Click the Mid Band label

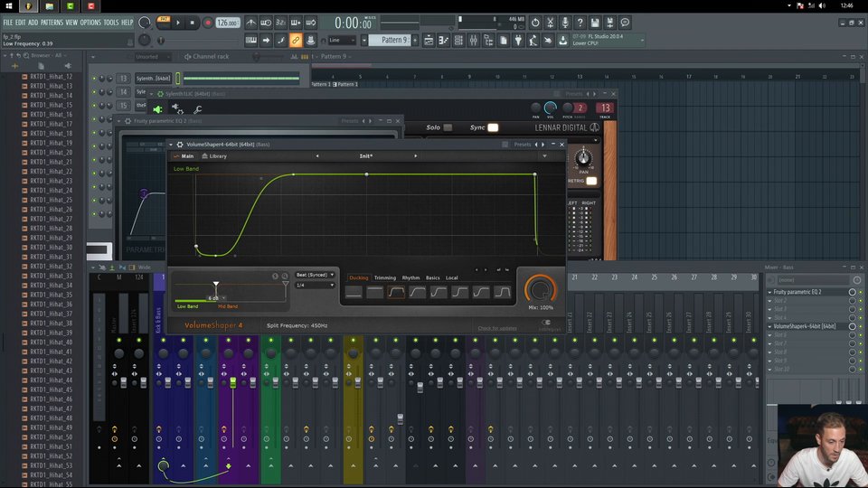(x=228, y=306)
